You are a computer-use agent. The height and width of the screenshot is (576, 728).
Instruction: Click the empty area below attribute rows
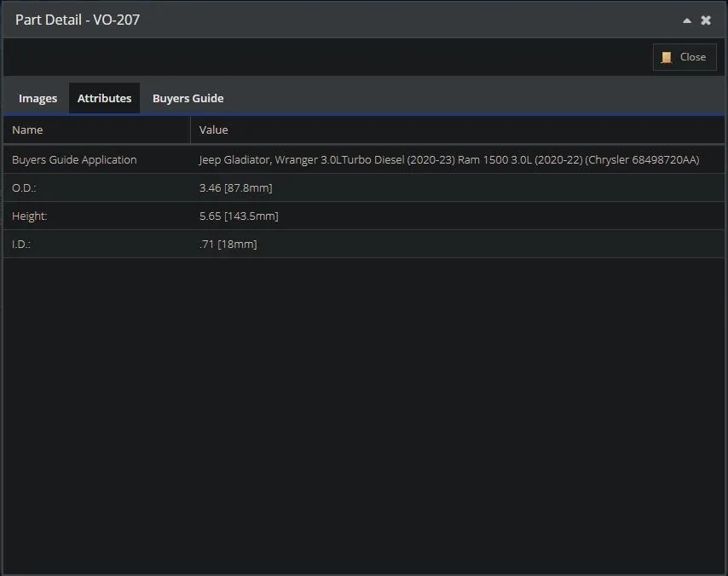coord(364,416)
